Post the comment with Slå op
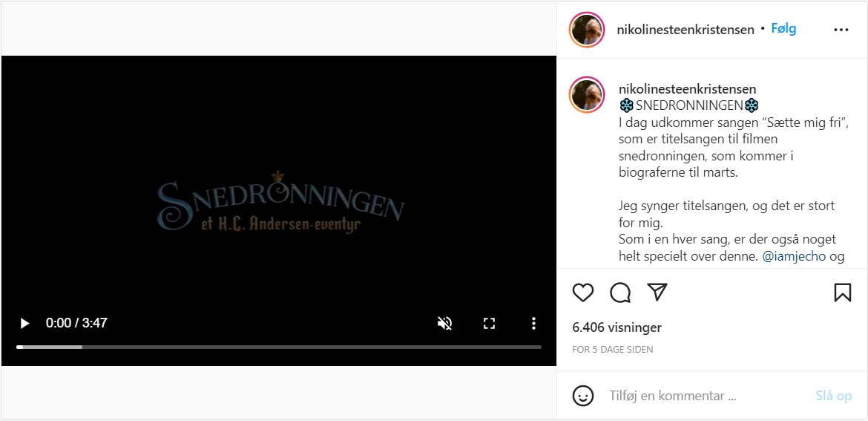This screenshot has width=868, height=421. point(833,396)
